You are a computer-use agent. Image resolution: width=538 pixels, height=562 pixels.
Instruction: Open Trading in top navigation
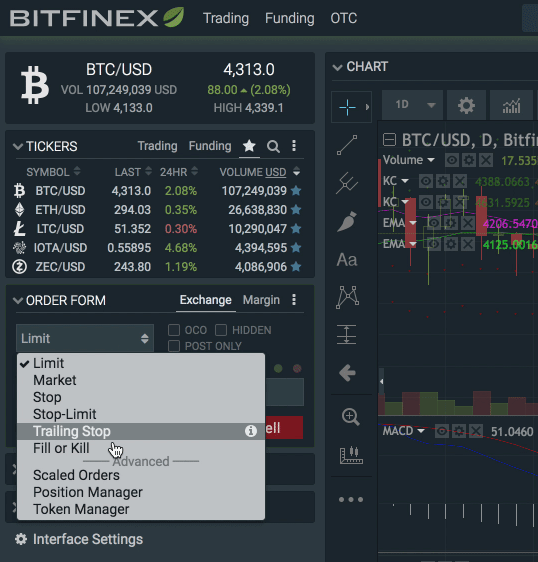(226, 18)
